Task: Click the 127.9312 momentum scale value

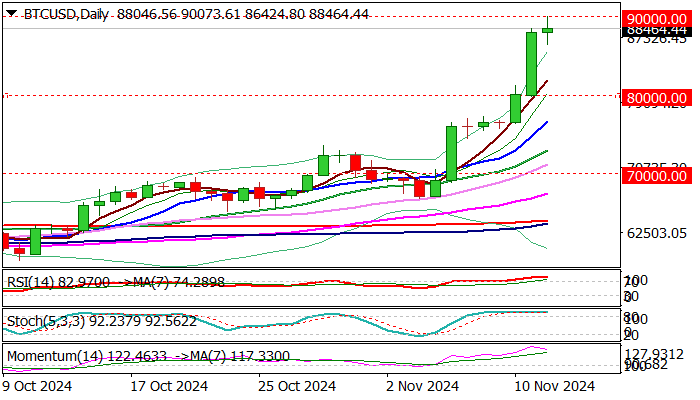Action: click(x=654, y=355)
